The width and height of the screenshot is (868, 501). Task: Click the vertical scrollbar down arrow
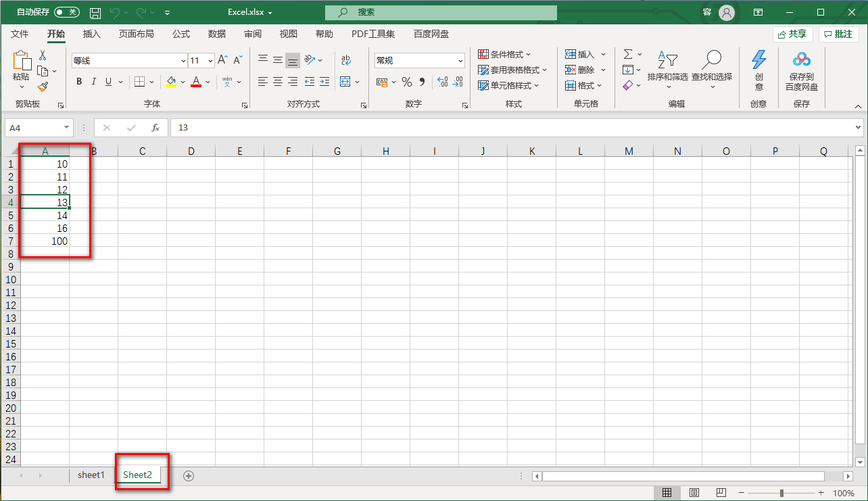pos(860,462)
